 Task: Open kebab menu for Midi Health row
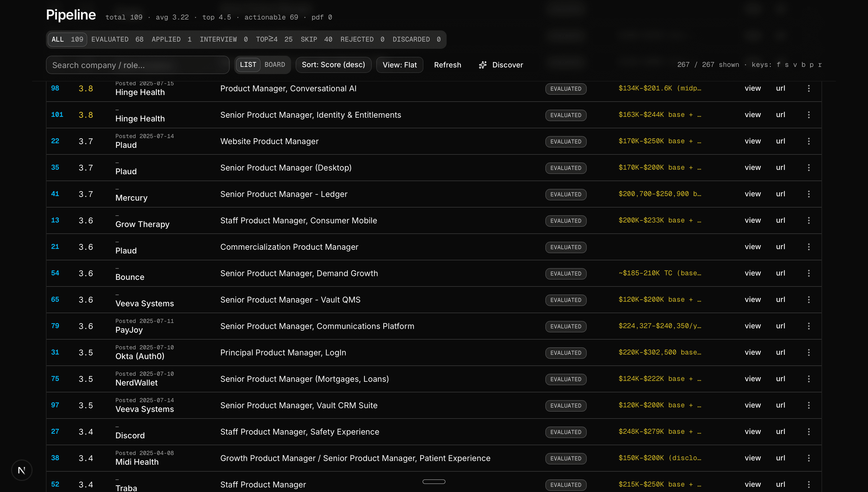coord(809,458)
